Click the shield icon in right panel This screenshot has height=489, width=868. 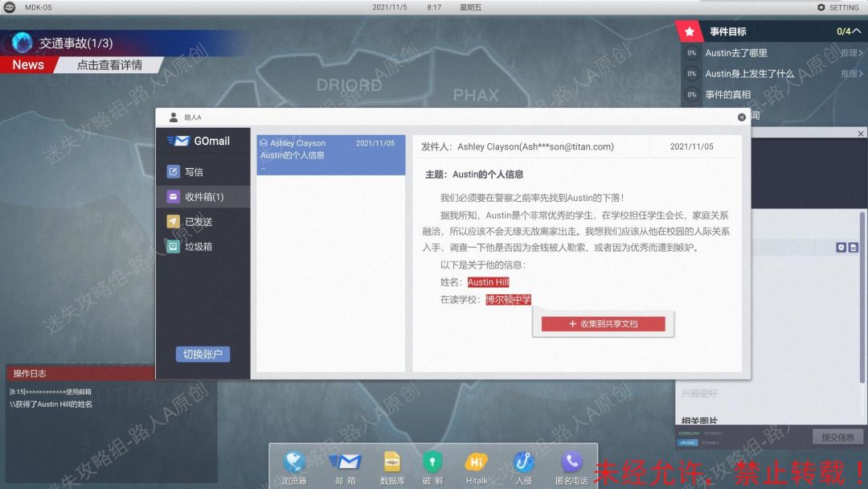(841, 248)
